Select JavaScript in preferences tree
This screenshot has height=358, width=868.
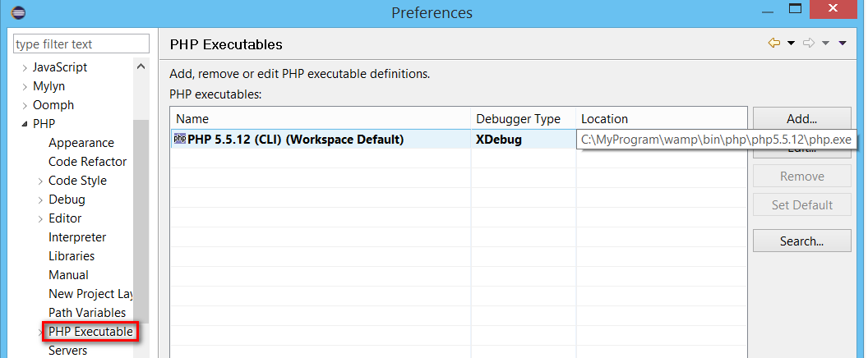tap(60, 67)
